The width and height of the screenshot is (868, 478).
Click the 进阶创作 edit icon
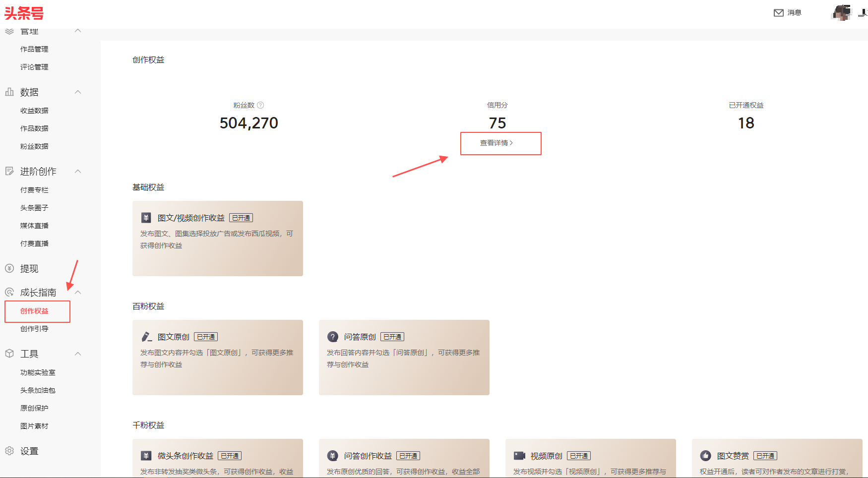click(9, 171)
